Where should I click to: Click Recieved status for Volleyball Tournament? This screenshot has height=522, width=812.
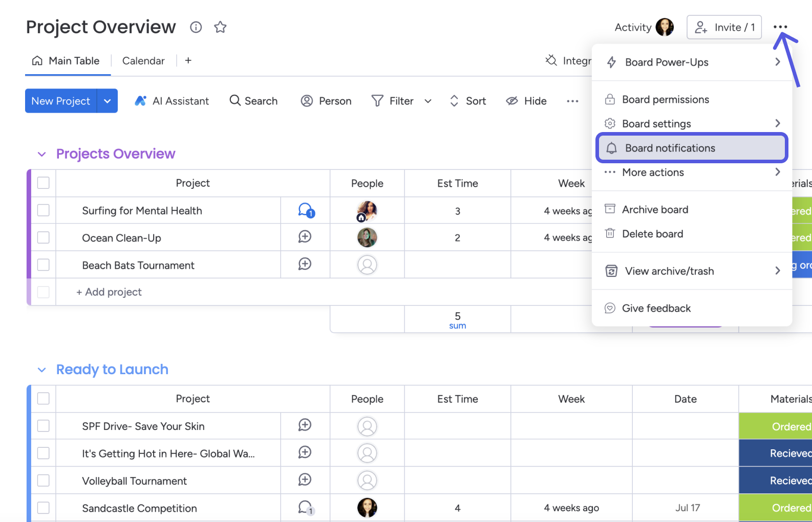pos(775,481)
